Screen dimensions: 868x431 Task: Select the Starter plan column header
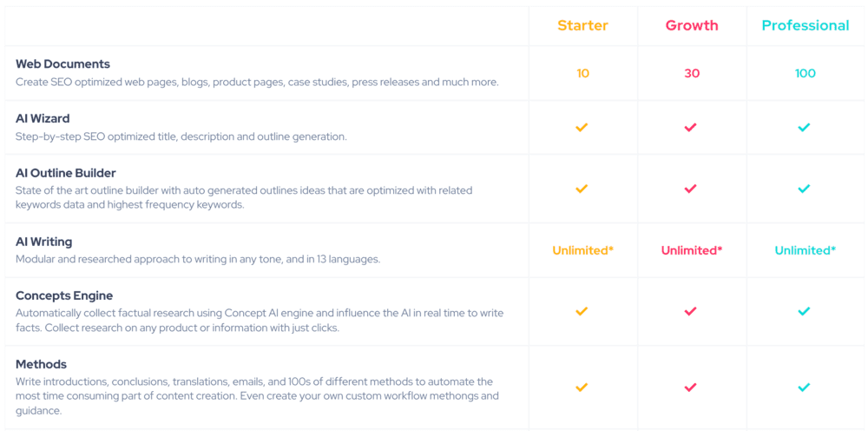583,25
